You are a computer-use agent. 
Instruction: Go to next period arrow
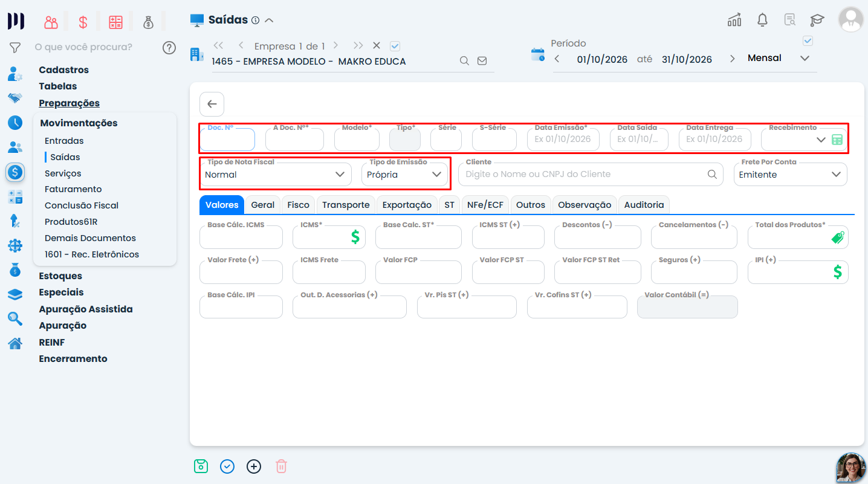pyautogui.click(x=732, y=59)
